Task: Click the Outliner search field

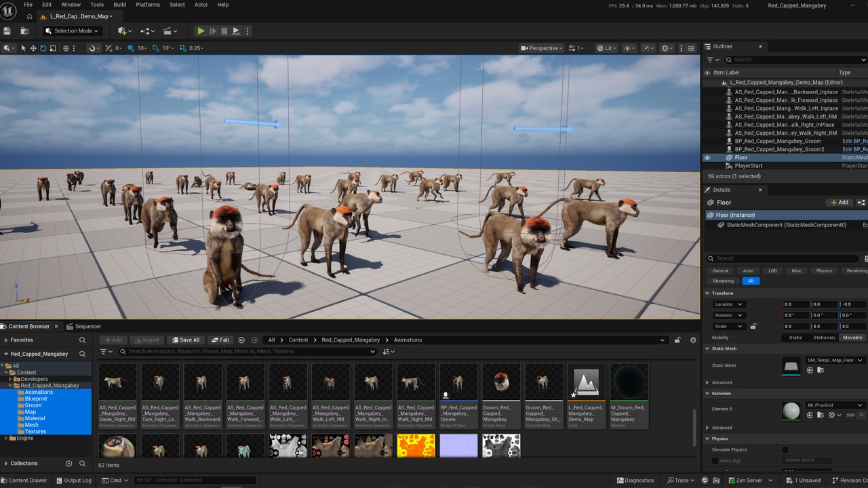Action: coord(795,60)
